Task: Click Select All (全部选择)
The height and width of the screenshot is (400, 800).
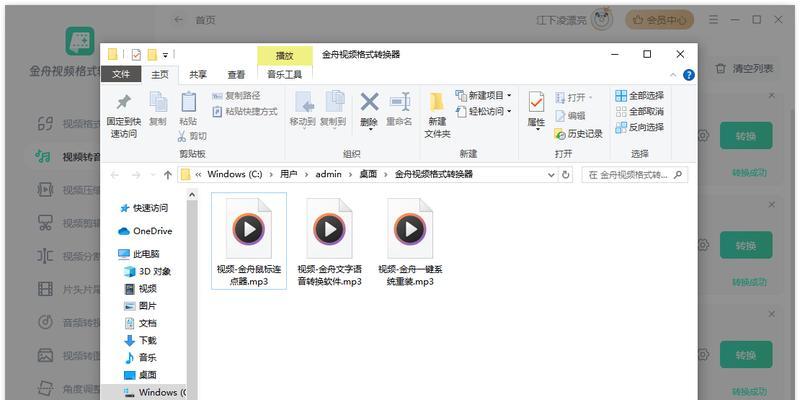Action: point(640,95)
